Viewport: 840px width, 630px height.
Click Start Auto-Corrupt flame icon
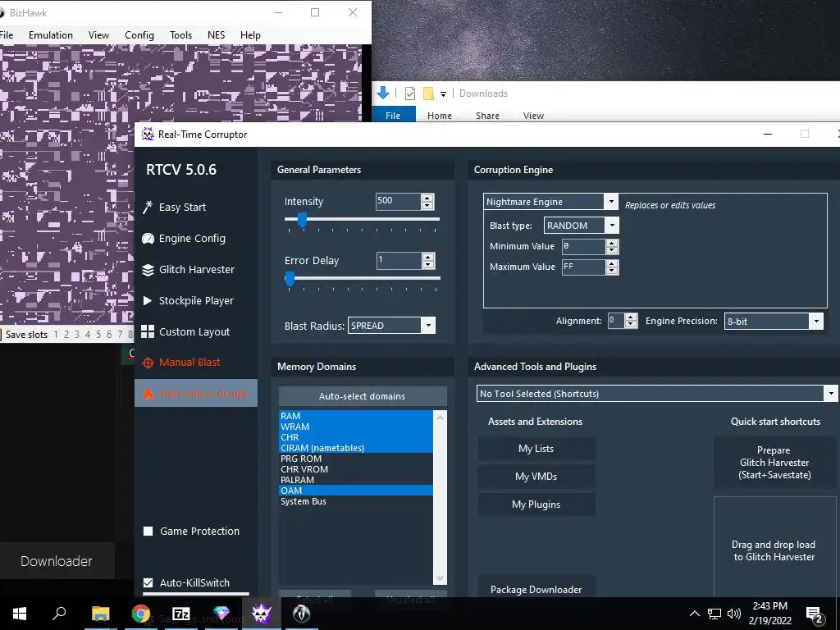click(x=148, y=394)
